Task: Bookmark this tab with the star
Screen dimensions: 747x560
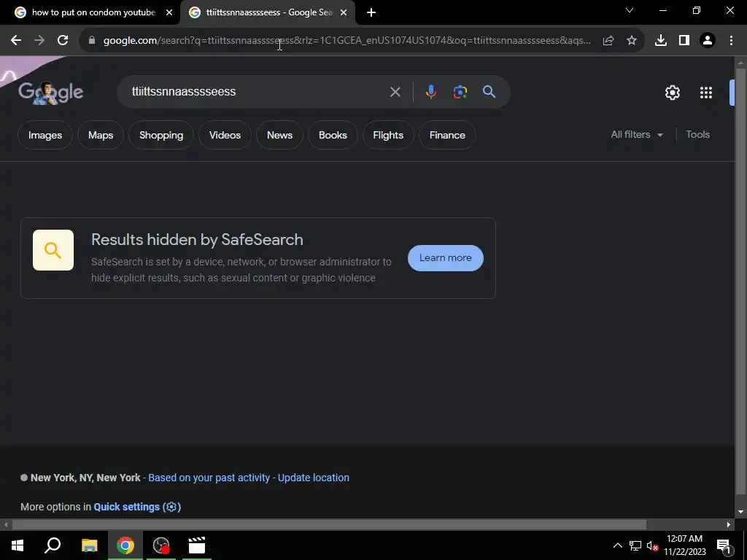Action: (632, 41)
